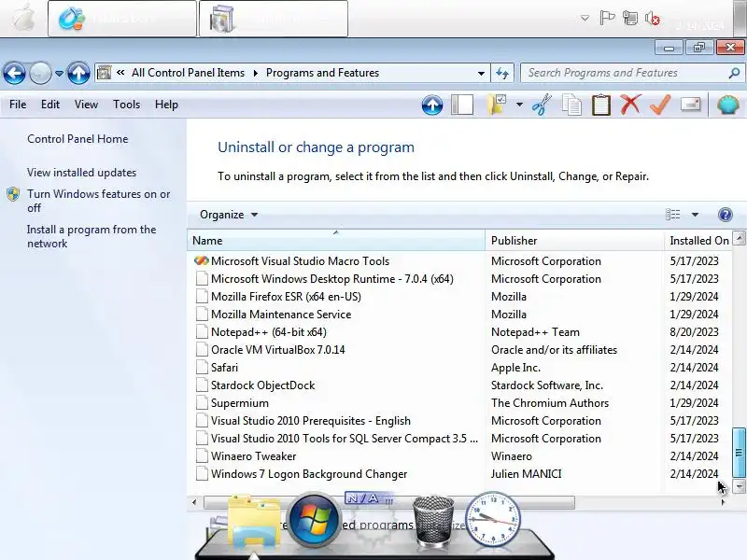Click the search magnifier icon
This screenshot has width=747, height=560.
click(x=734, y=73)
